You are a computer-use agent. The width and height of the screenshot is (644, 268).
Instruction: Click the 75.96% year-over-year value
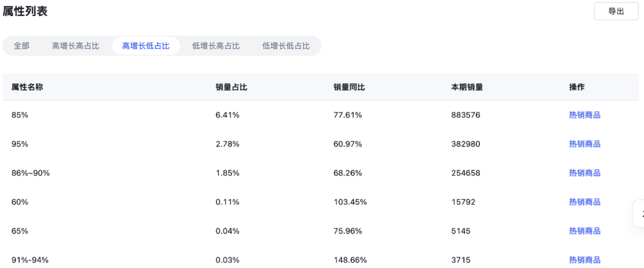pos(348,231)
